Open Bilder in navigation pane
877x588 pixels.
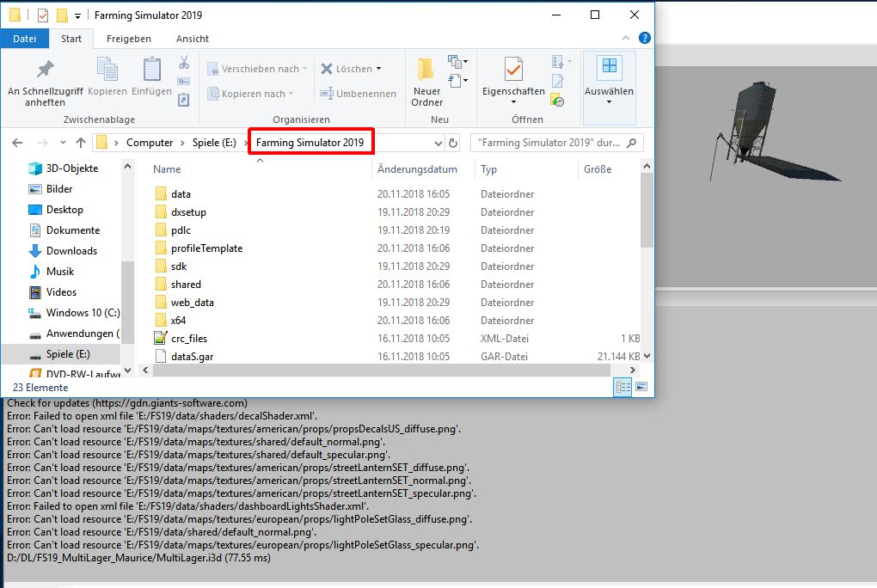click(59, 189)
